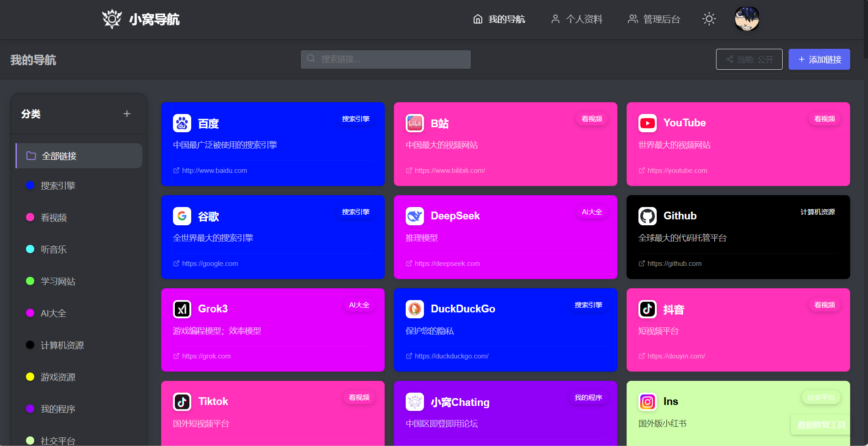Click the DuckDuckGo duck icon
This screenshot has height=446, width=868.
tap(415, 309)
